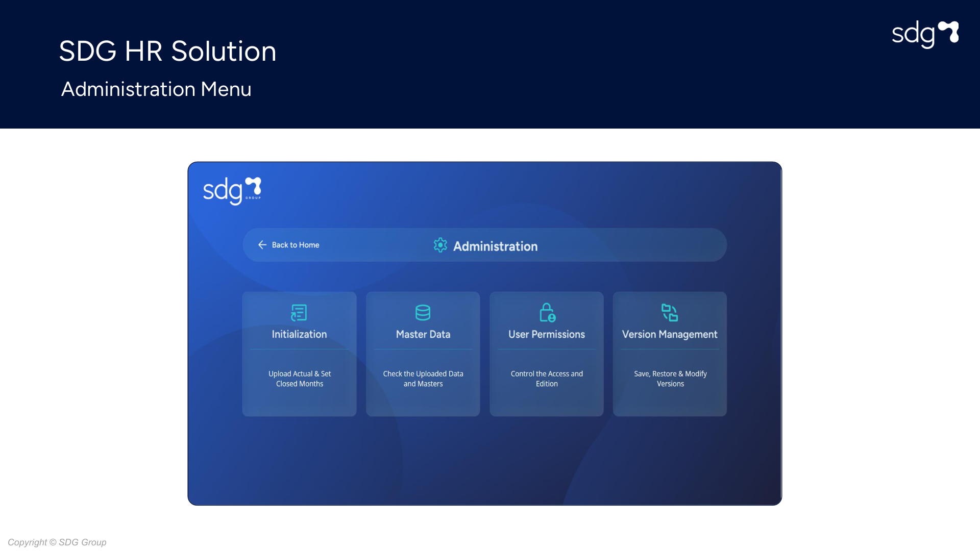Click 'Check the Uploaded Data and Masters' text
Screen dimensions: 980x551
tap(423, 379)
